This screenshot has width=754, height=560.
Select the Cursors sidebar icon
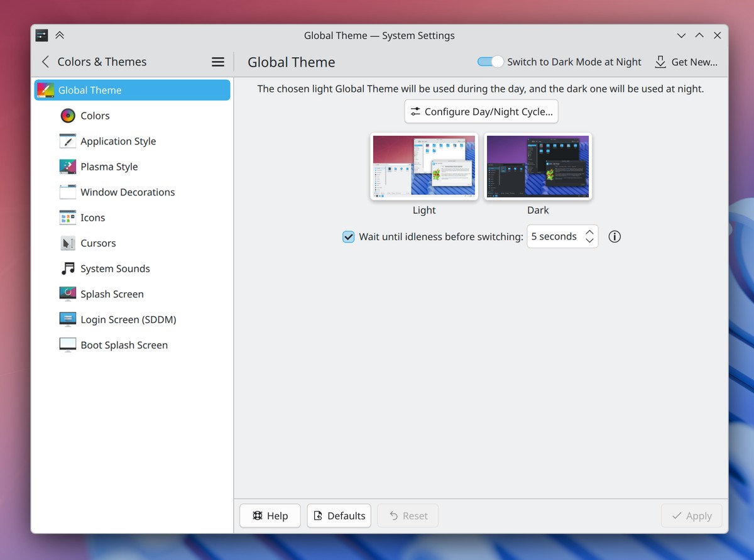(67, 243)
